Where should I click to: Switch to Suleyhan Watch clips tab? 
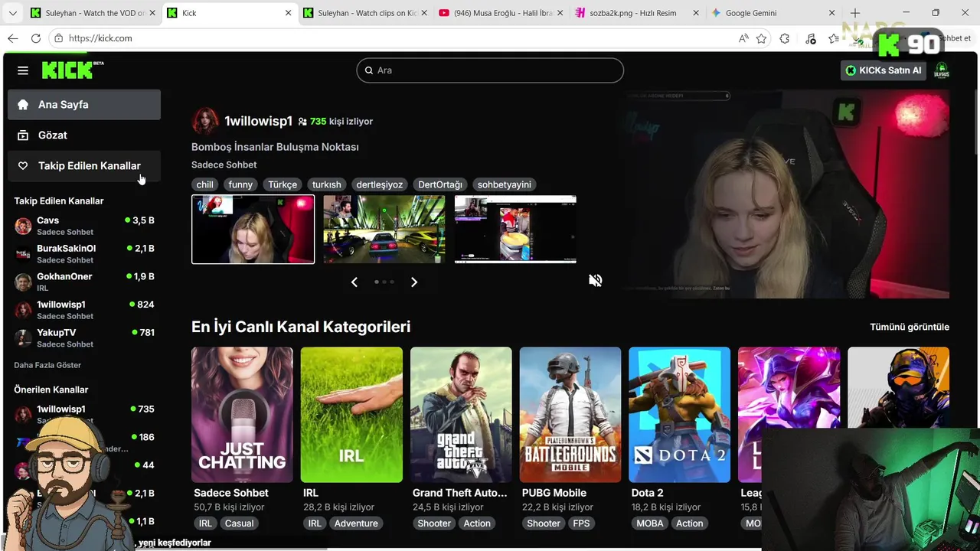[364, 13]
